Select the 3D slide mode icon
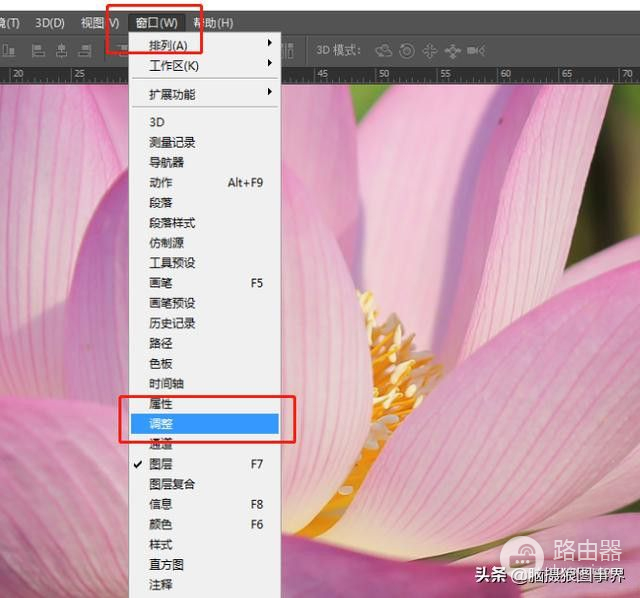 pos(453,50)
